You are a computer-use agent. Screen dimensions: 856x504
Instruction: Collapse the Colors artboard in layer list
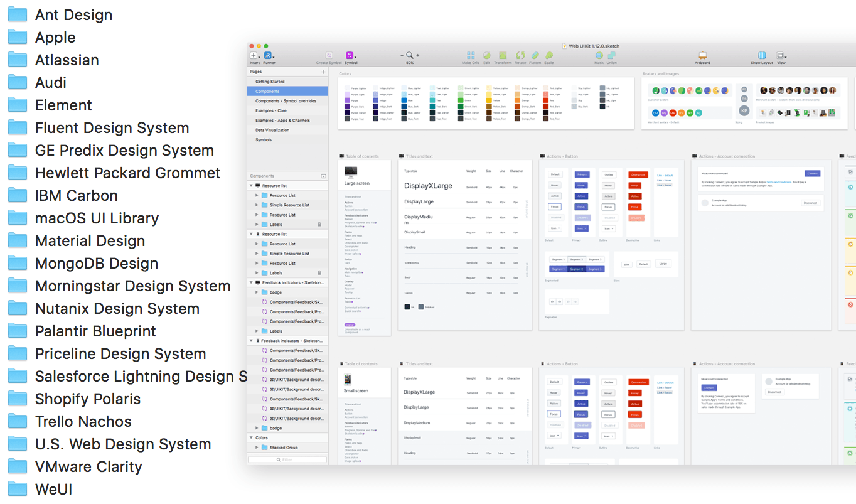coord(251,438)
